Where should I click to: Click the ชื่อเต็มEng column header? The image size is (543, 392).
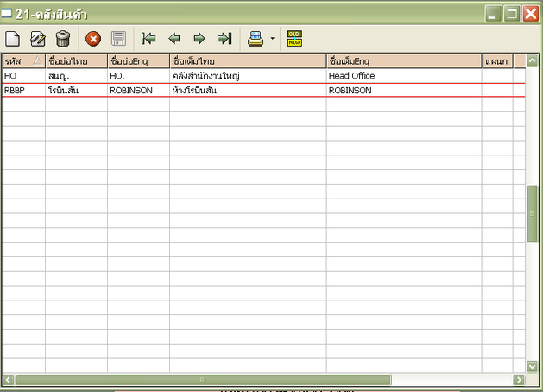pos(403,61)
